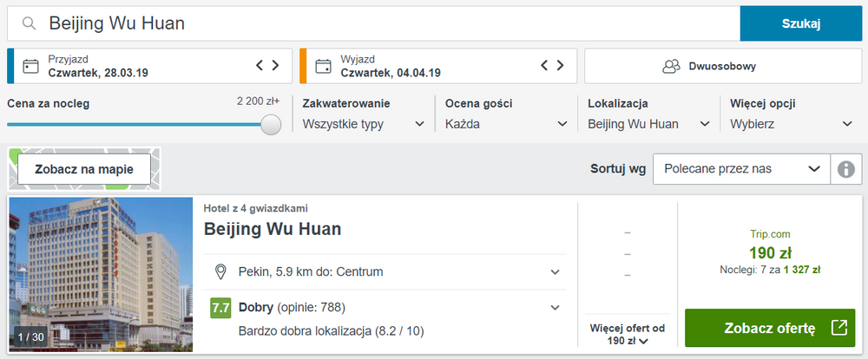Click the Beijing Wu Huan hotel title
This screenshot has width=868, height=359.
tap(273, 228)
